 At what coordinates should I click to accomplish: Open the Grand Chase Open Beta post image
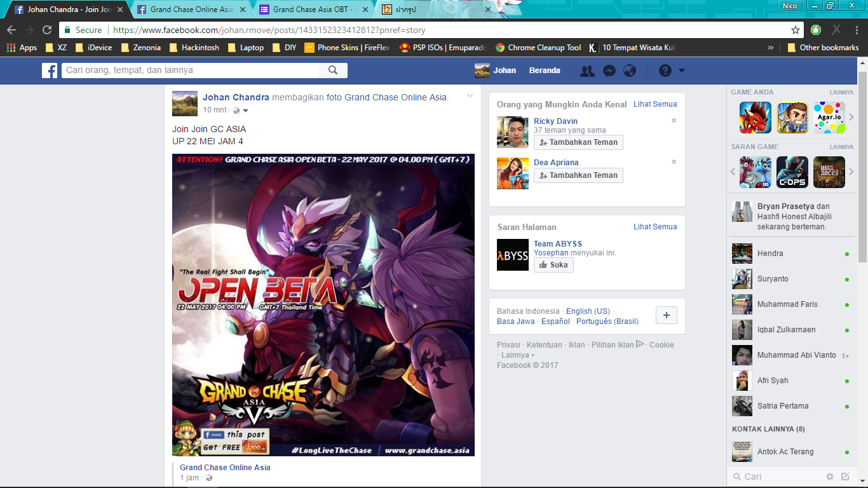323,305
